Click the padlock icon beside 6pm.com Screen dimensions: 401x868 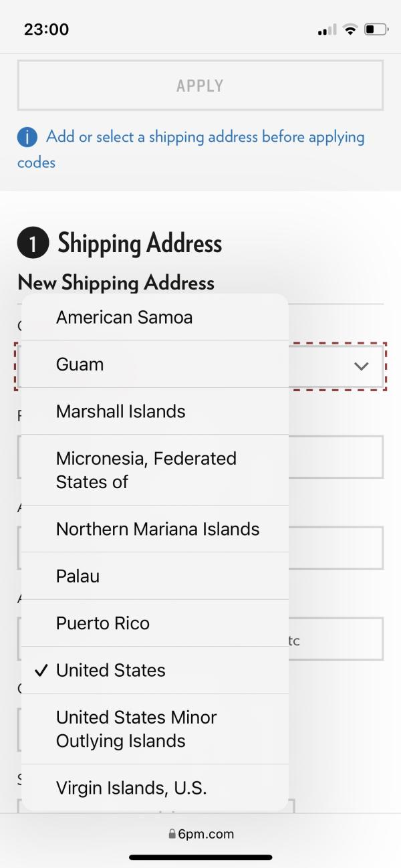click(172, 835)
